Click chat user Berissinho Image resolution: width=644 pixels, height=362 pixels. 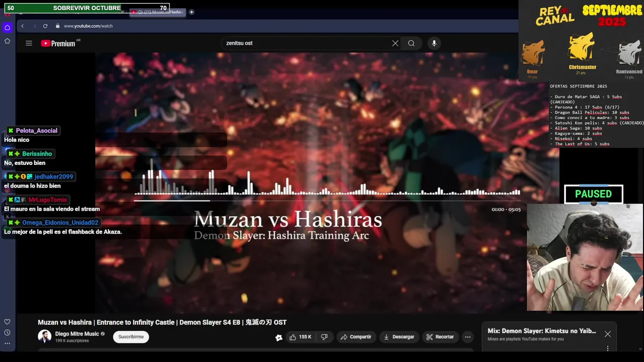pyautogui.click(x=37, y=154)
